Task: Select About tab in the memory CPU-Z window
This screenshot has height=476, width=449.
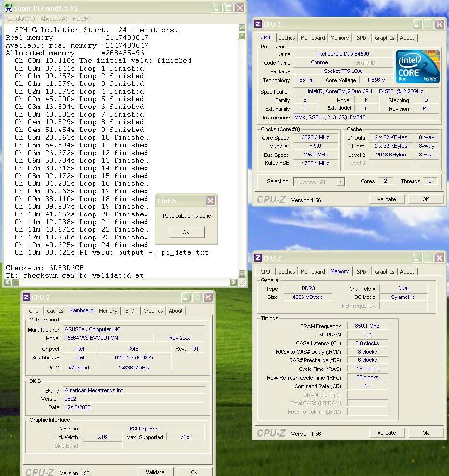Action: (x=407, y=272)
